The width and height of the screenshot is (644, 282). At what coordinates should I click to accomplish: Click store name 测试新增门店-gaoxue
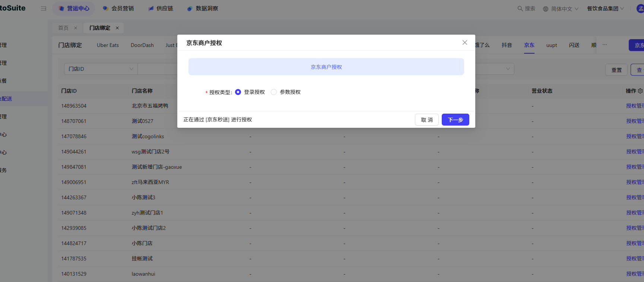157,167
